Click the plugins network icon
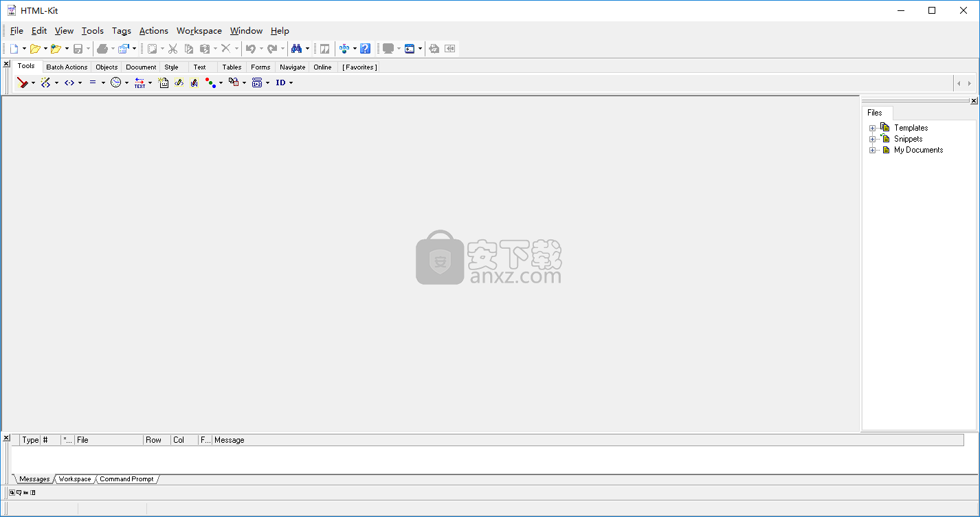Image resolution: width=980 pixels, height=517 pixels. click(x=344, y=49)
